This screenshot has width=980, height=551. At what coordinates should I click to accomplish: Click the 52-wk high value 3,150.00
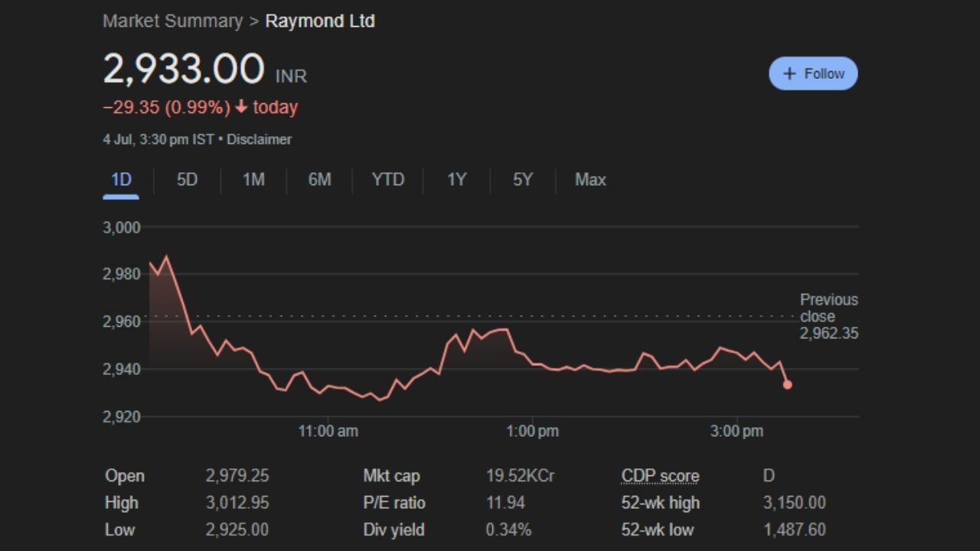point(795,503)
